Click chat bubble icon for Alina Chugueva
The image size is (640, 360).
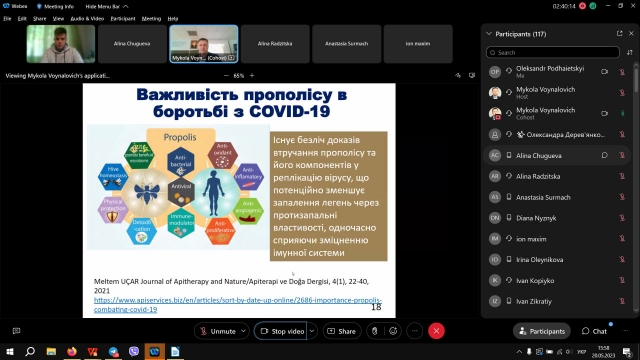point(604,155)
